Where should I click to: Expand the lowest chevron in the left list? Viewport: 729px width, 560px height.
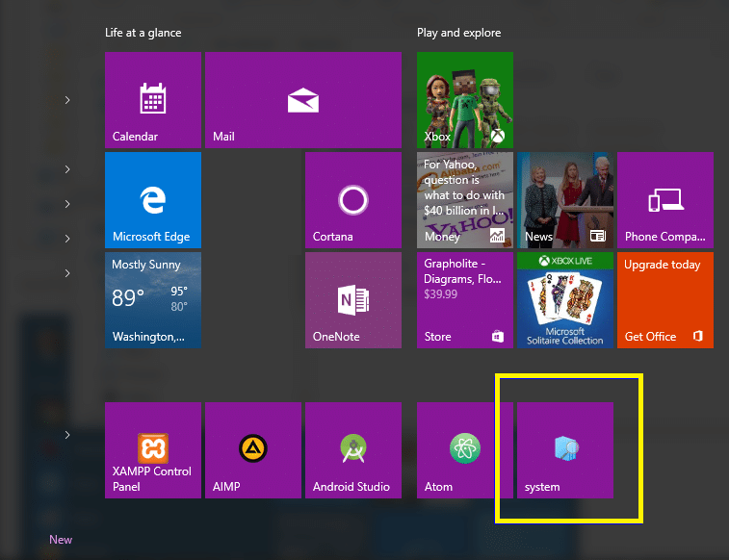click(67, 435)
